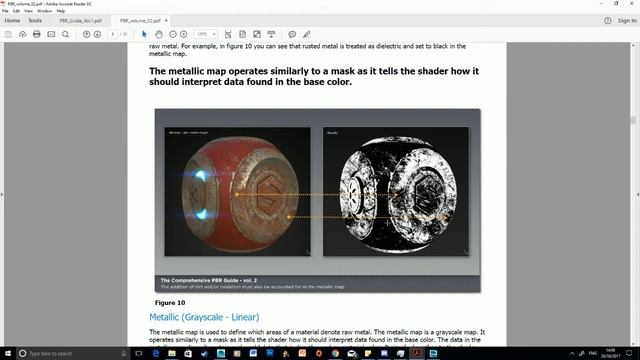Open the Edit menu
This screenshot has width=640, height=360.
point(16,11)
